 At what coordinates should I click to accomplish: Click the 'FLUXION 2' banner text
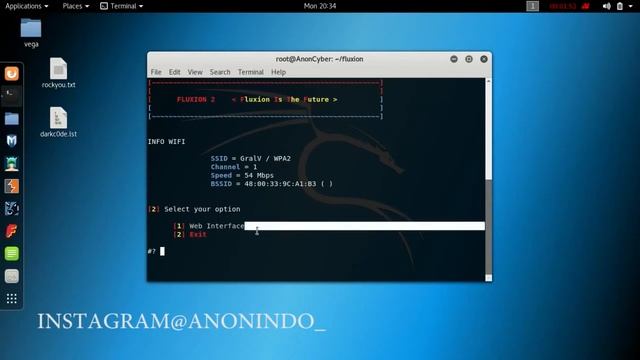pyautogui.click(x=196, y=99)
